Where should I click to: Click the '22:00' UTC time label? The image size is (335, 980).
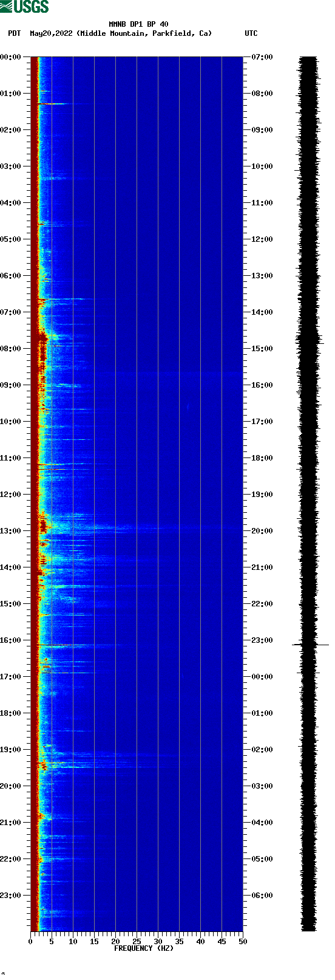point(262,604)
